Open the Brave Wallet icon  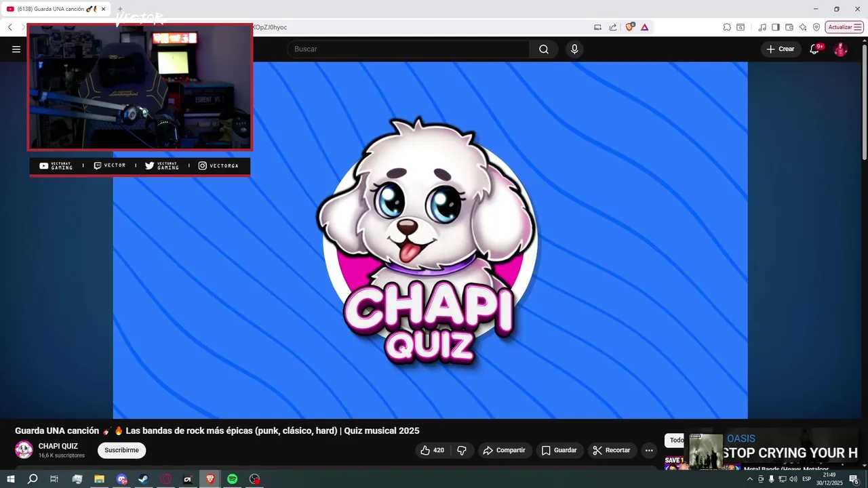pos(789,27)
